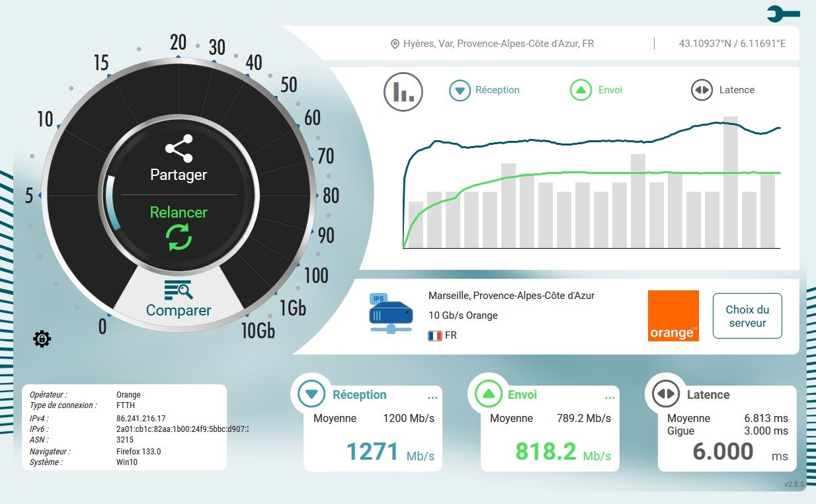Click the Partager share icon
Screen dimensions: 816x504
179,149
